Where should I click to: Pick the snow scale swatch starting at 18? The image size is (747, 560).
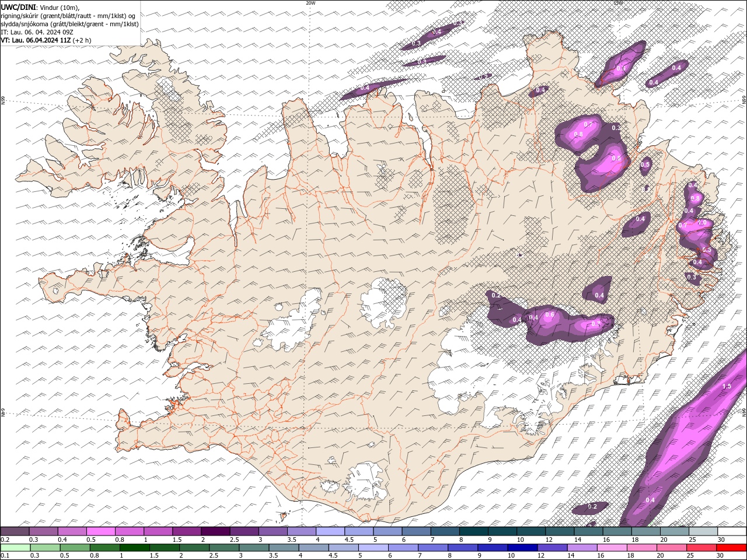pos(645,531)
